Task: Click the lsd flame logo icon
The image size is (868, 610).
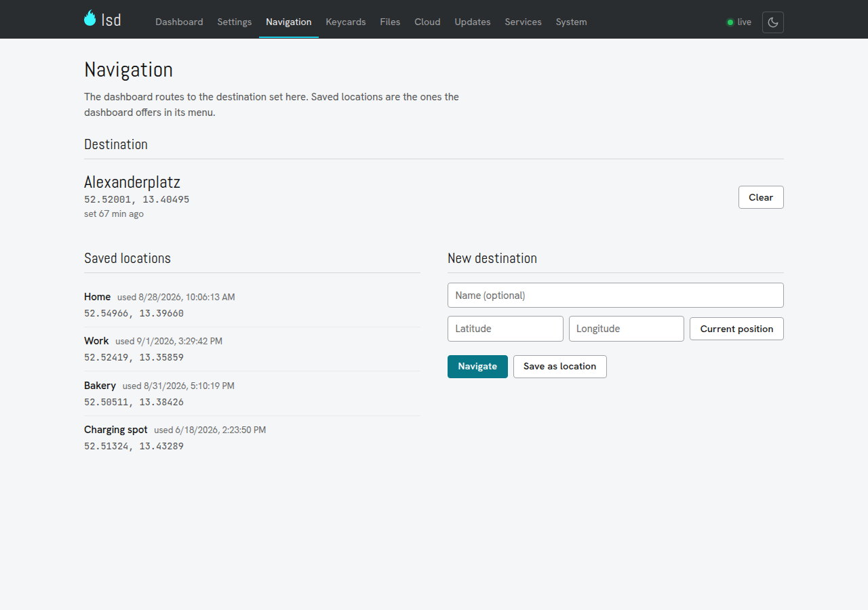Action: pyautogui.click(x=90, y=18)
